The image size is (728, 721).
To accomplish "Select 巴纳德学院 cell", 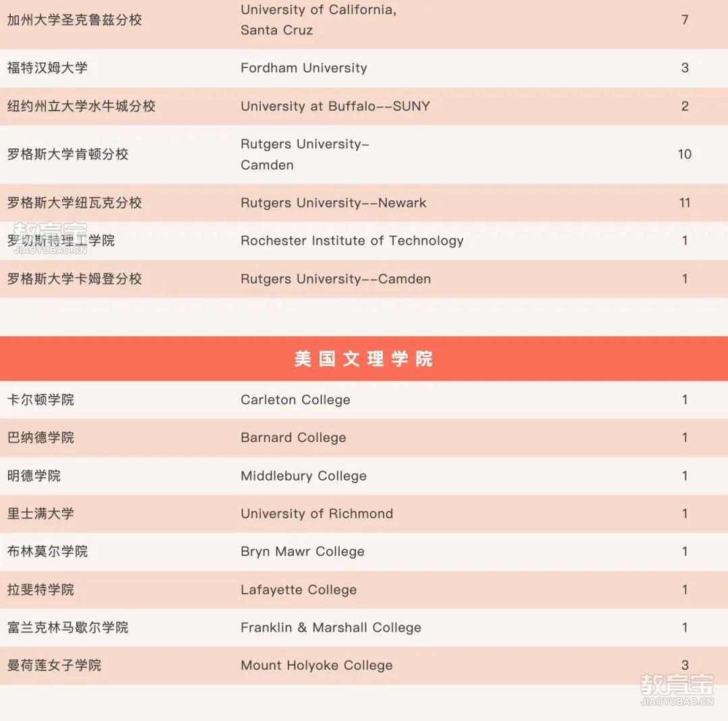I will point(40,438).
